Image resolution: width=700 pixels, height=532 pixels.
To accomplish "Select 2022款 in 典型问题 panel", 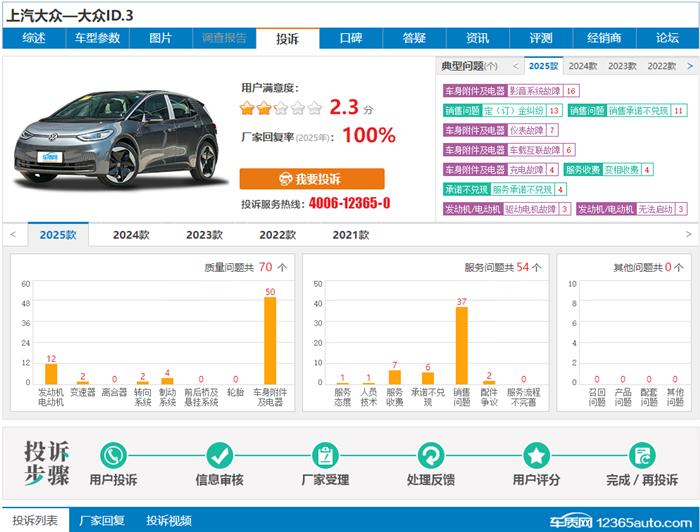I will [662, 66].
